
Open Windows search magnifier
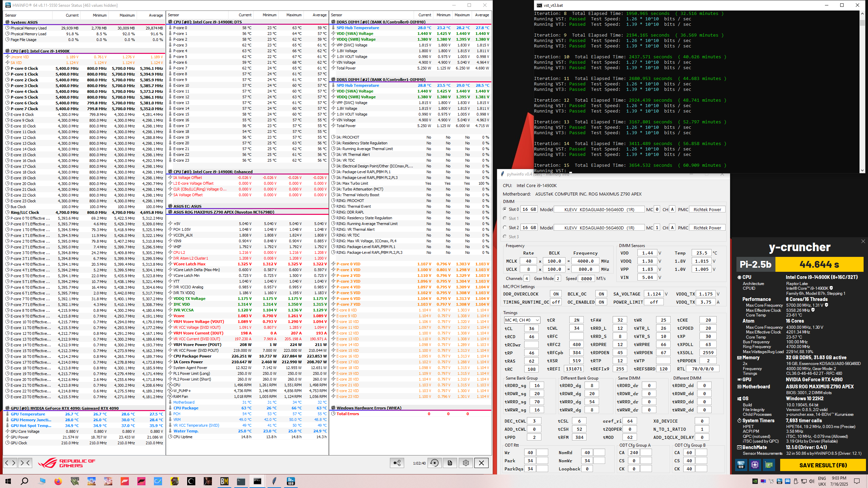(24, 481)
